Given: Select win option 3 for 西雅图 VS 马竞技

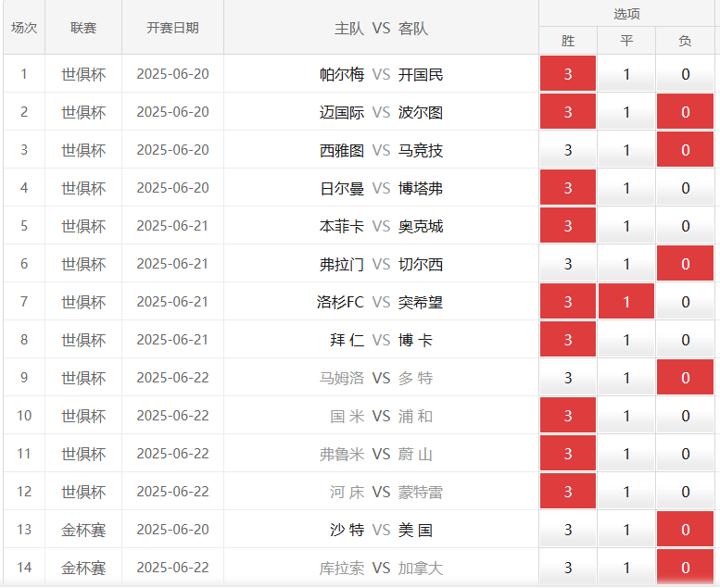Looking at the screenshot, I should pyautogui.click(x=567, y=150).
